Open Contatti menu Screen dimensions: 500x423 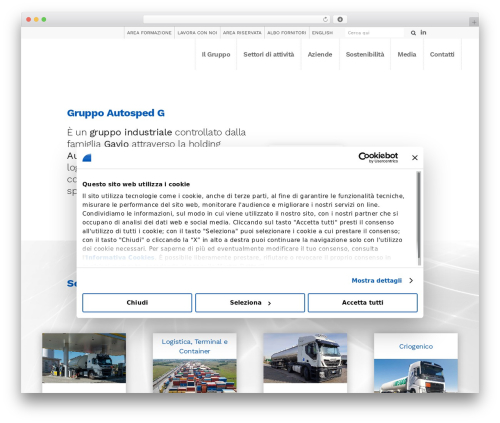442,54
